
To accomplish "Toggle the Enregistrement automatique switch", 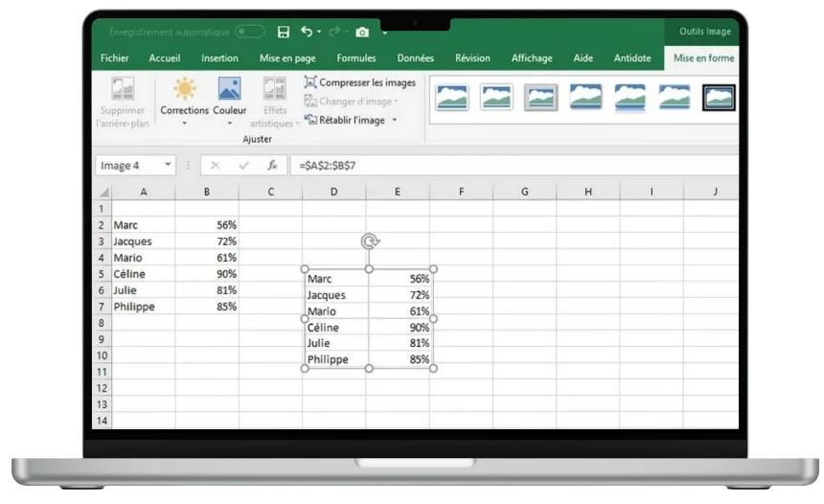I will click(x=249, y=32).
